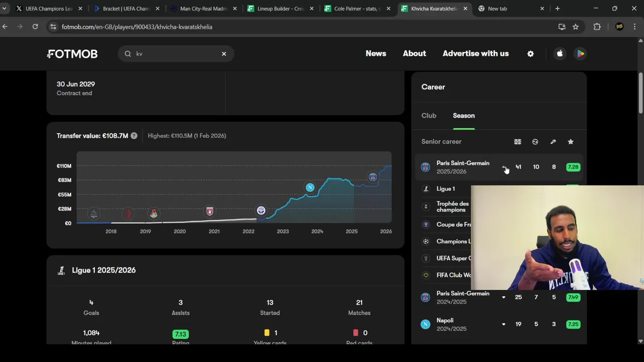This screenshot has width=644, height=362.
Task: Click the PSG badge on the chart
Action: [x=373, y=177]
